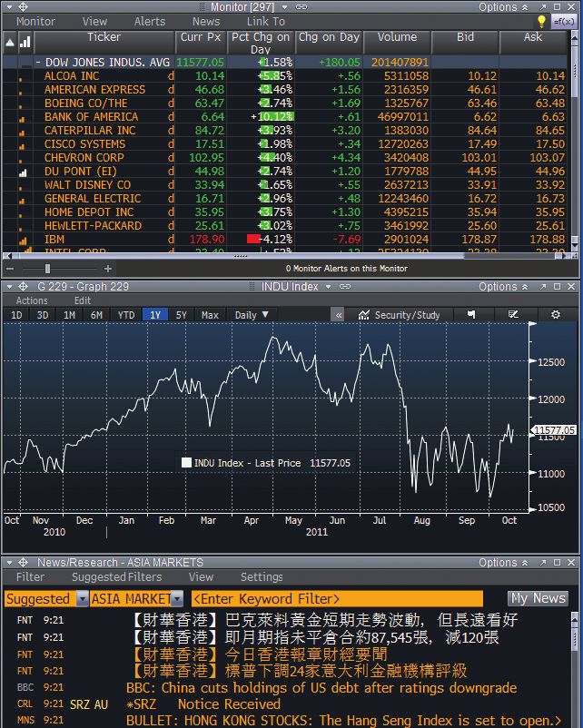Open Options in the Graph panel
This screenshot has height=728, width=583.
pyautogui.click(x=503, y=287)
